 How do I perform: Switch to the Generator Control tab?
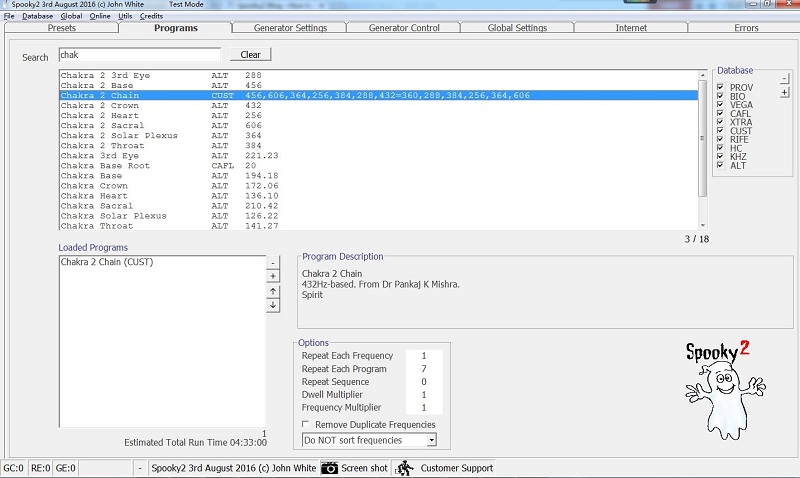[404, 28]
